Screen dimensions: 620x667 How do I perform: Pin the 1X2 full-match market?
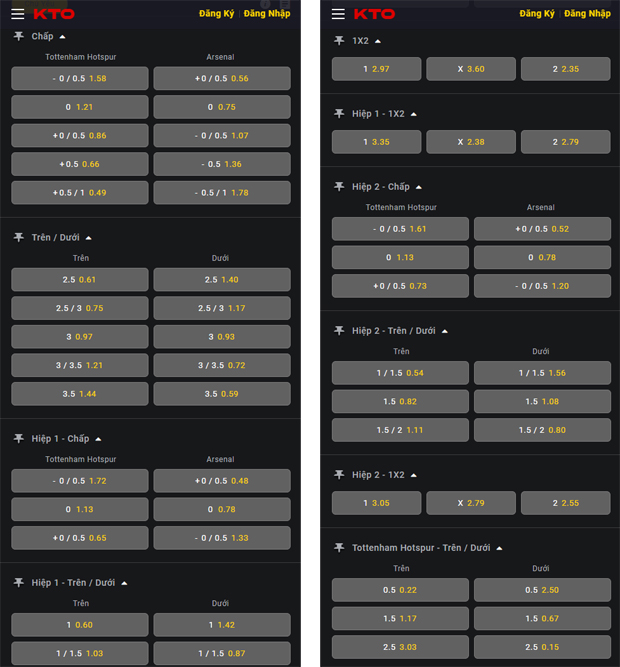click(x=339, y=40)
